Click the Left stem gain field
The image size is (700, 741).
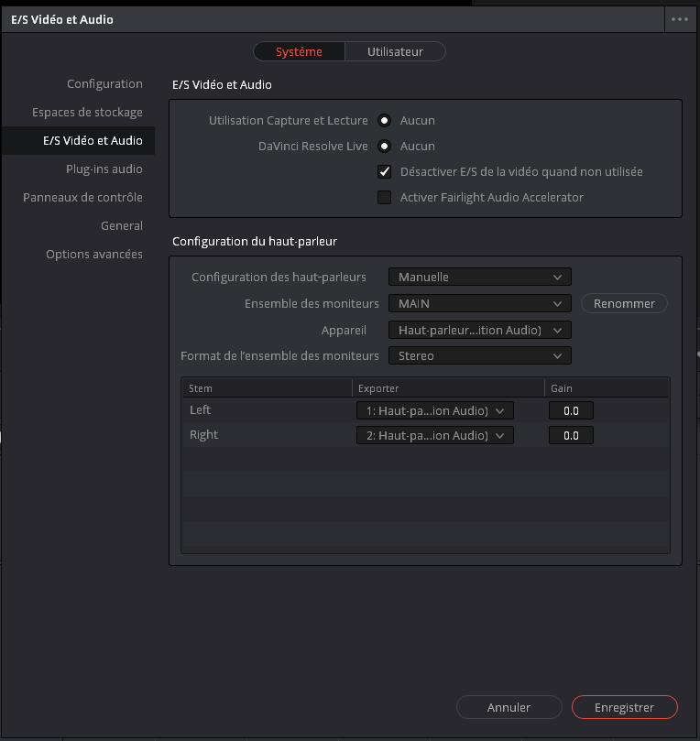pos(571,410)
